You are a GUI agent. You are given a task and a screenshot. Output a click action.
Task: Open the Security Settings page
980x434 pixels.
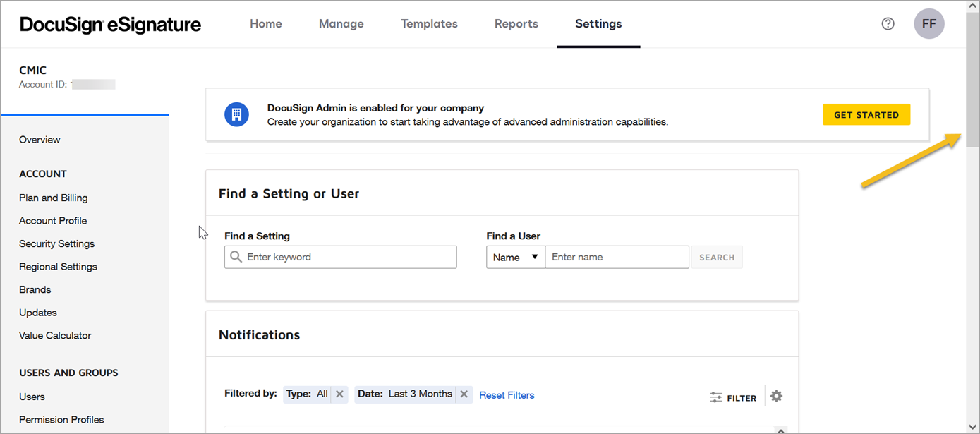click(x=56, y=243)
